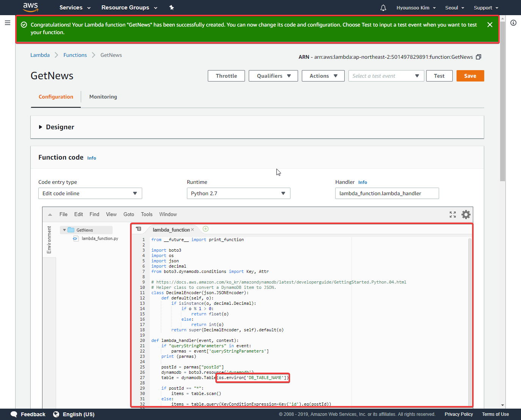The height and width of the screenshot is (420, 521).
Task: Open the Window menu in editor
Action: click(168, 214)
